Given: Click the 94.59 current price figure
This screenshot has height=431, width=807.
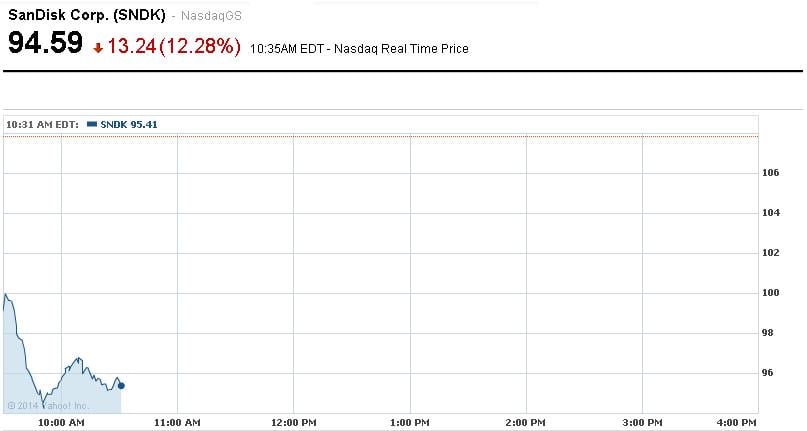Looking at the screenshot, I should [x=45, y=45].
